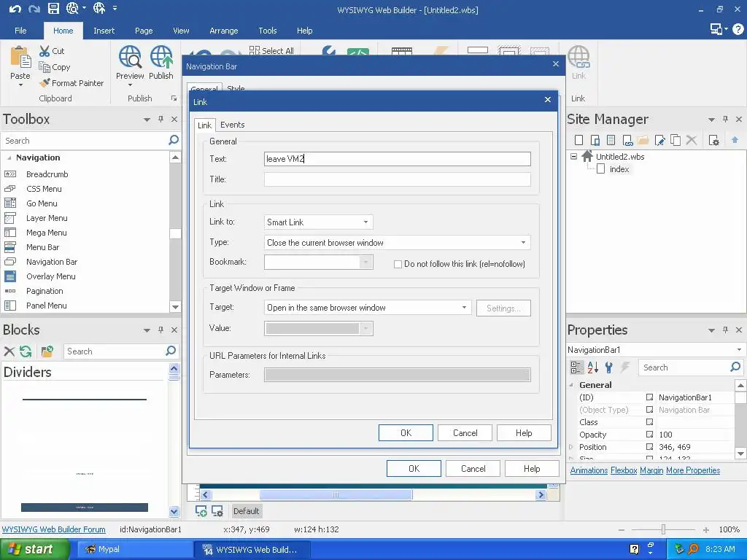747x560 pixels.
Task: Click New Page icon in Site Manager
Action: [x=578, y=140]
